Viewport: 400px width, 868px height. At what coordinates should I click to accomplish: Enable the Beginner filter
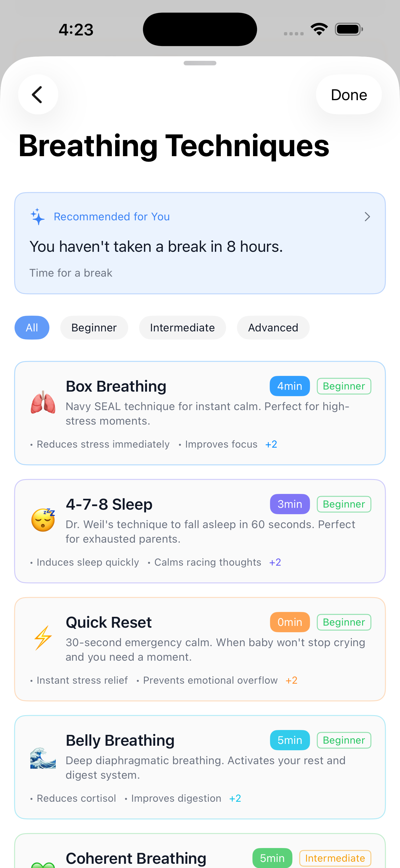coord(94,327)
